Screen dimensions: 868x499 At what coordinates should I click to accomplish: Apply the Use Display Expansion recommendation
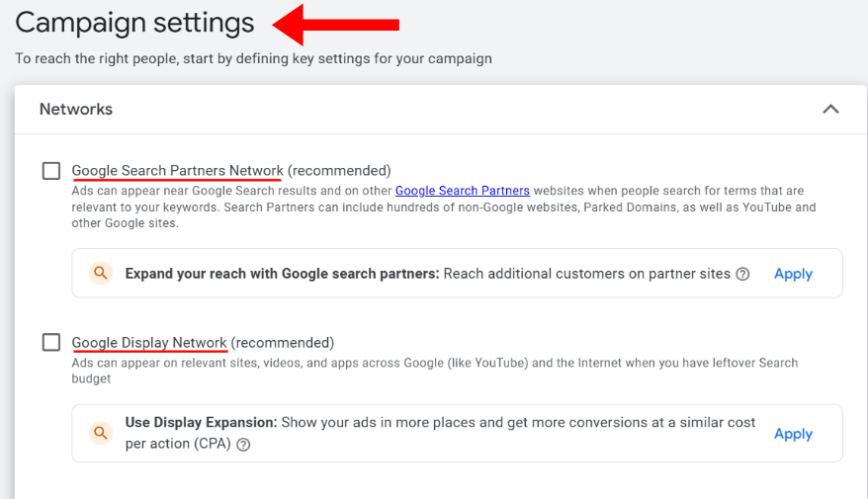(x=793, y=434)
